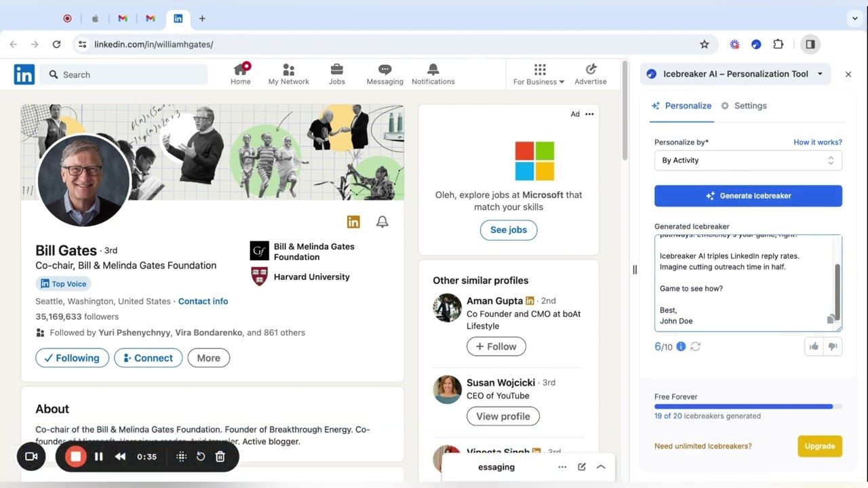The image size is (868, 488).
Task: Open Notifications bell in navbar
Action: click(x=433, y=69)
